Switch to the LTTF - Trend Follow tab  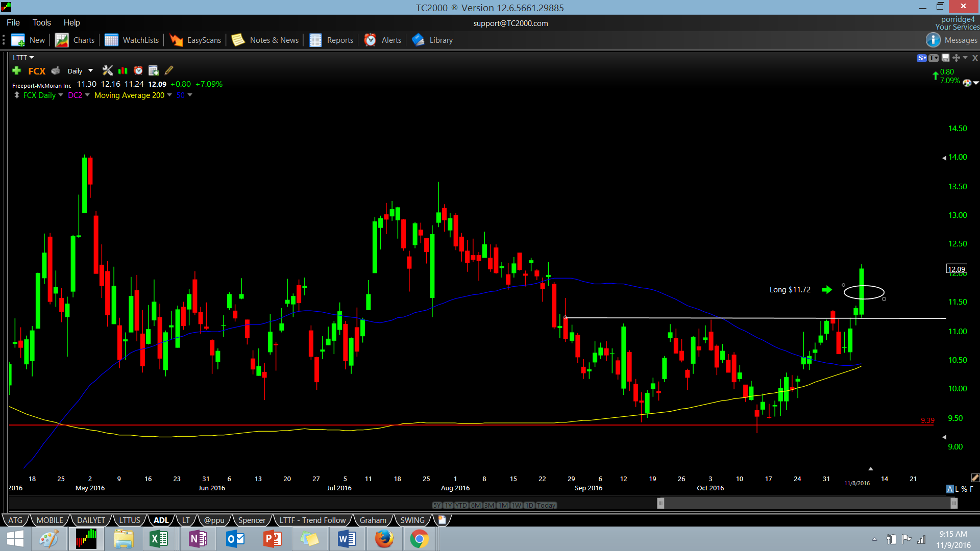pos(312,520)
